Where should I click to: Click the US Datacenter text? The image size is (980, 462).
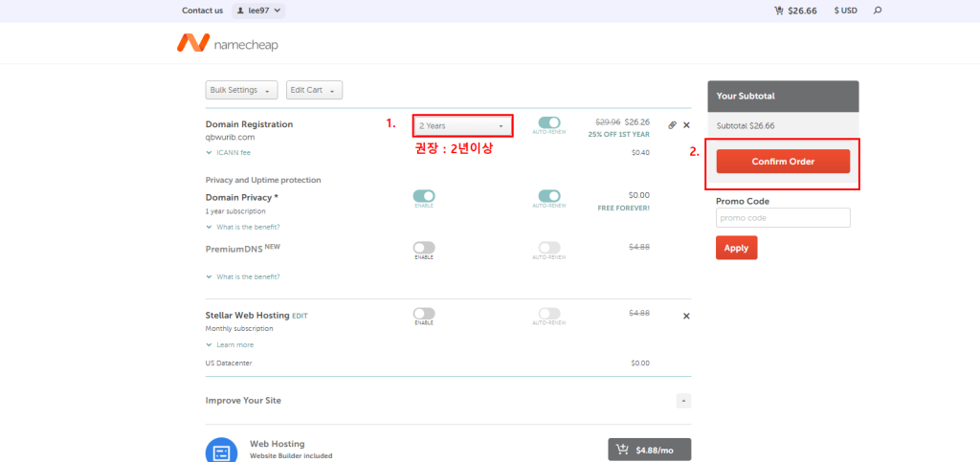[229, 363]
